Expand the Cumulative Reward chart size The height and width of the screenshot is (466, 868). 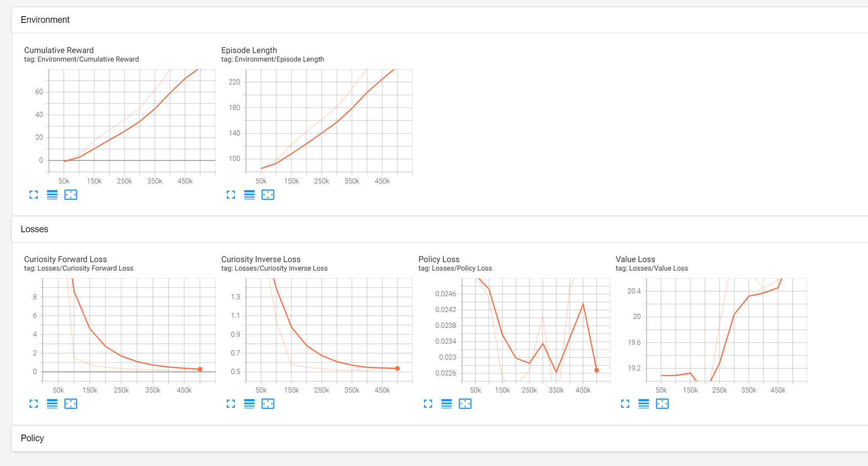(x=34, y=195)
